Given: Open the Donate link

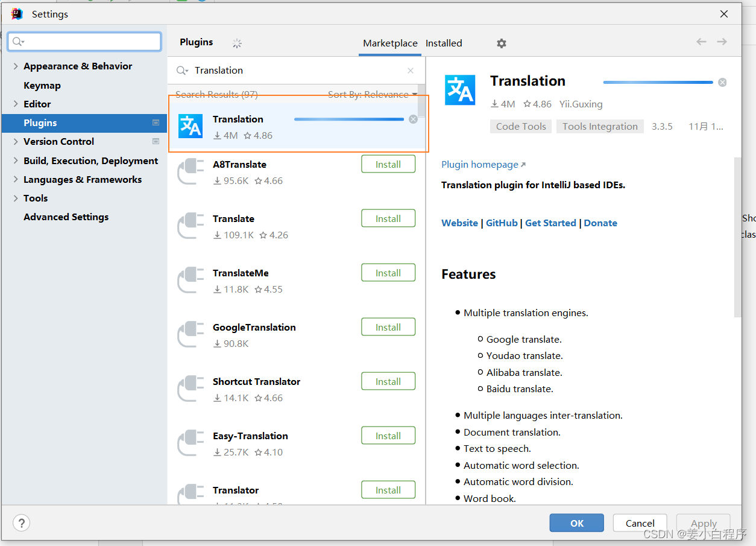Looking at the screenshot, I should point(600,223).
